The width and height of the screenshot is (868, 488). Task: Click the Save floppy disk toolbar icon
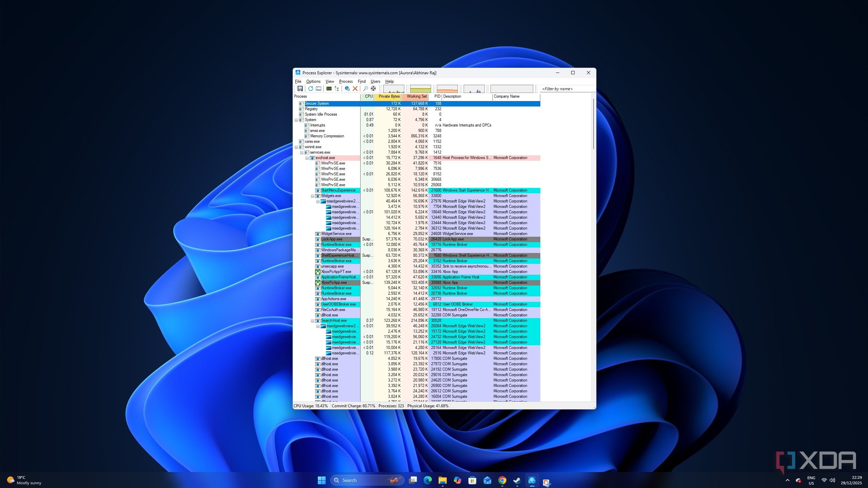[x=300, y=89]
